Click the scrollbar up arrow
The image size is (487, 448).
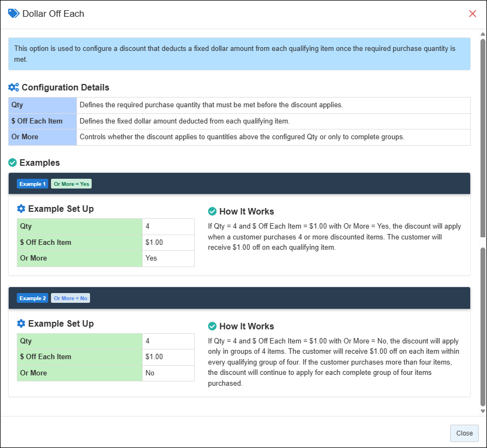483,34
